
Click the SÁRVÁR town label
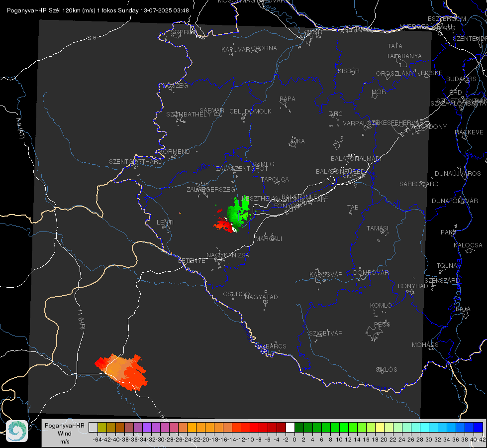click(x=212, y=111)
